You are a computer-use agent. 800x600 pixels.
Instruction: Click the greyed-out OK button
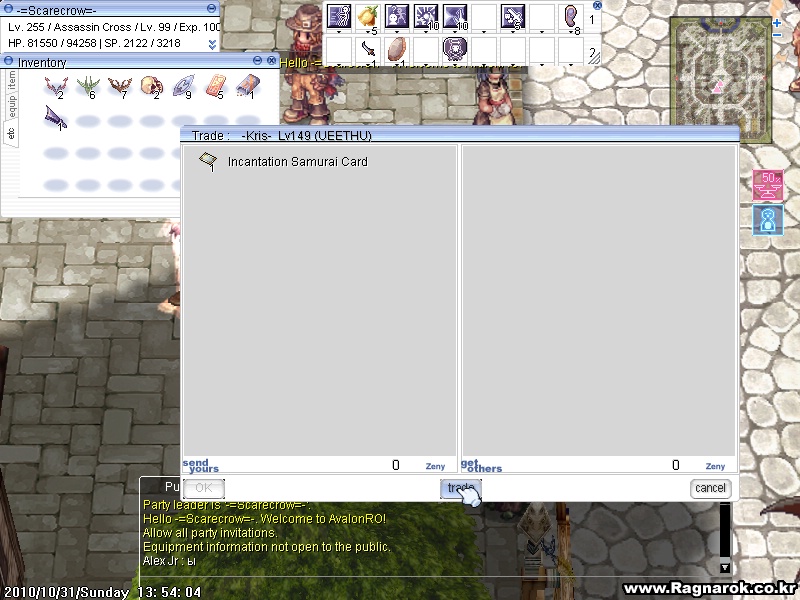point(204,488)
